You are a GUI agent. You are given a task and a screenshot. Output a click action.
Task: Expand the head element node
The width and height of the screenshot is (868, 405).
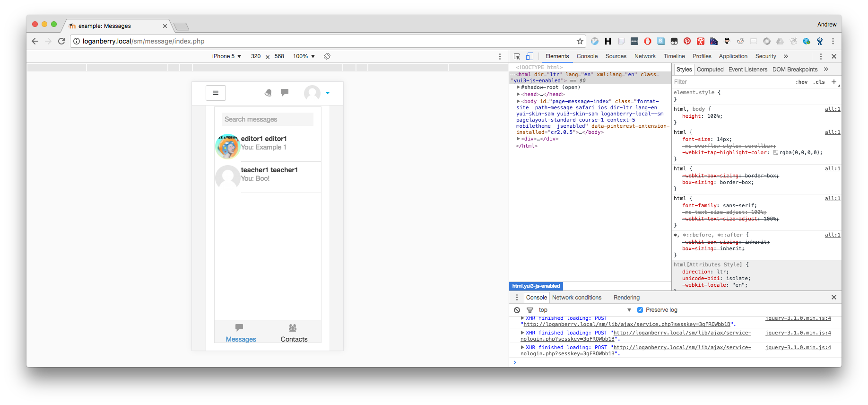518,94
